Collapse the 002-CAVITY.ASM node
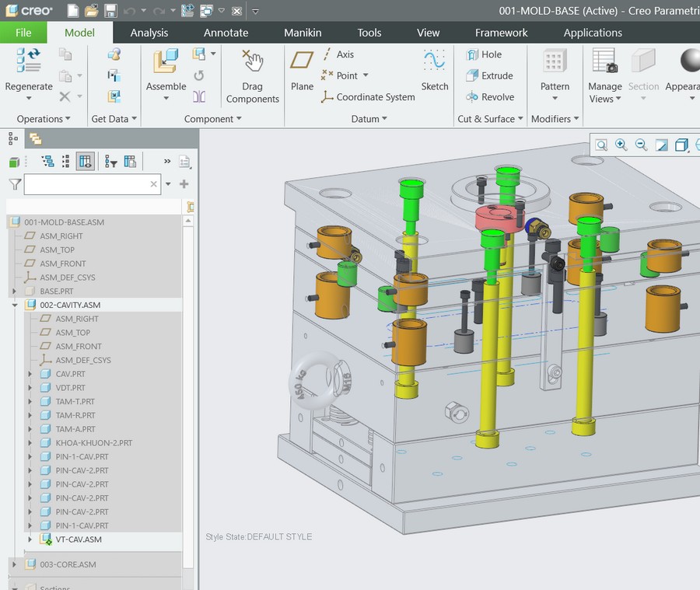 (x=14, y=305)
